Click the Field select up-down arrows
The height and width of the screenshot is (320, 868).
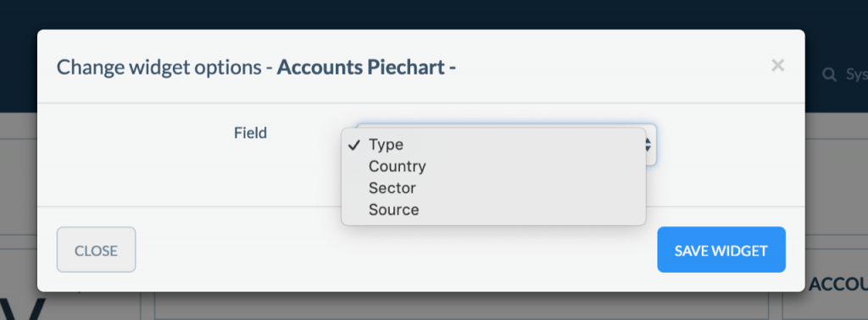(x=648, y=146)
